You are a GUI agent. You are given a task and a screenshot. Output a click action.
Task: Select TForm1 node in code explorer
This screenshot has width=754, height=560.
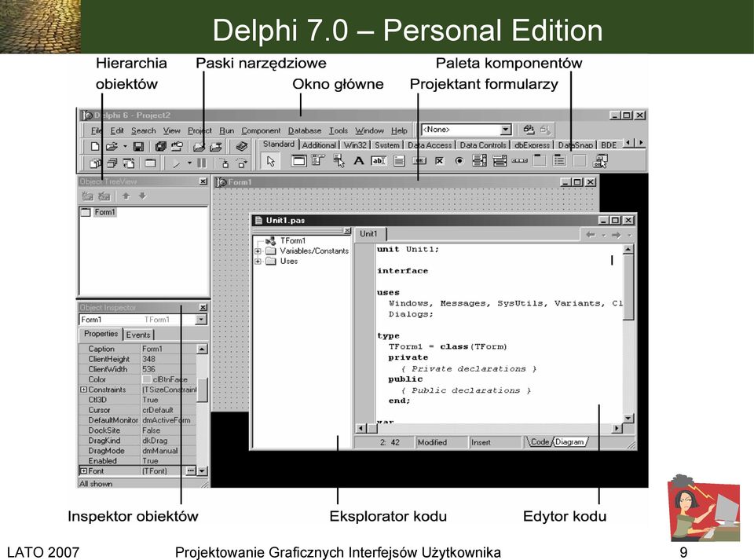pos(292,240)
